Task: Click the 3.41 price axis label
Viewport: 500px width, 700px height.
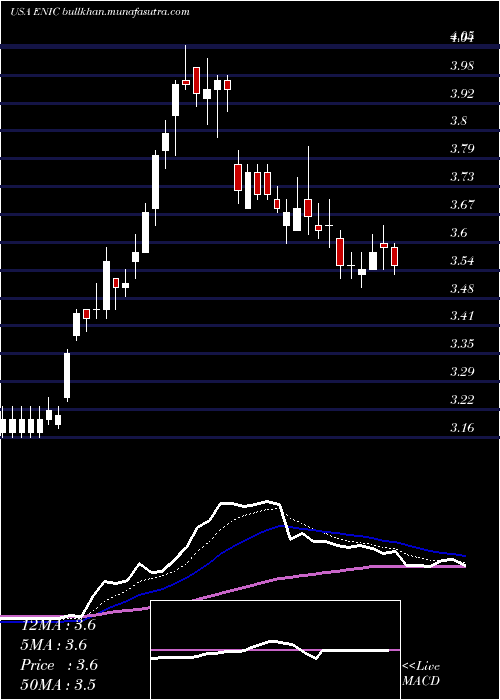Action: 462,316
